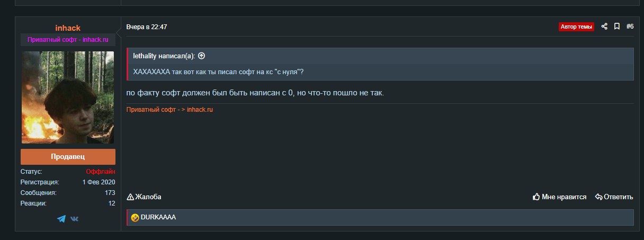Click the Telegram icon under the profile

coord(61,218)
